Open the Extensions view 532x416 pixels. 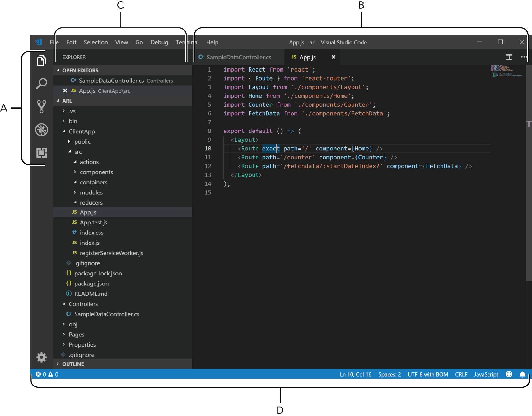(41, 153)
